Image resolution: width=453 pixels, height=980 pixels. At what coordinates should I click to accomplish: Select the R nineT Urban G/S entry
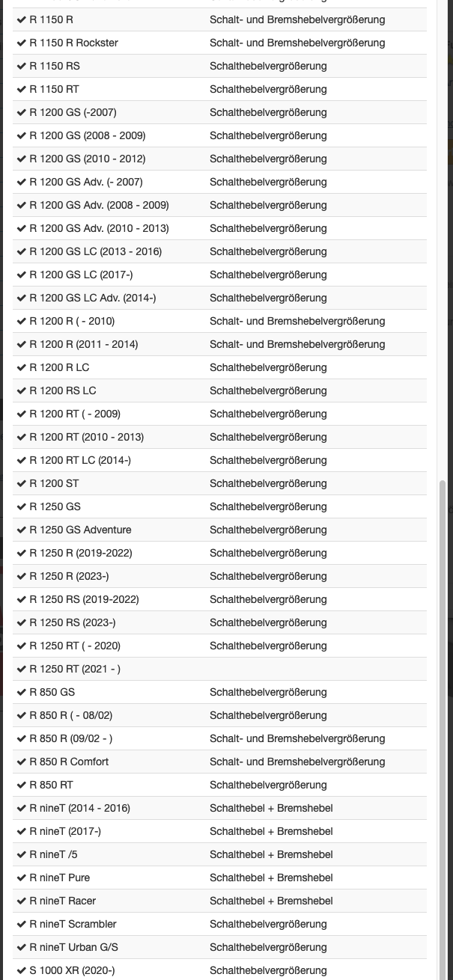[x=73, y=947]
